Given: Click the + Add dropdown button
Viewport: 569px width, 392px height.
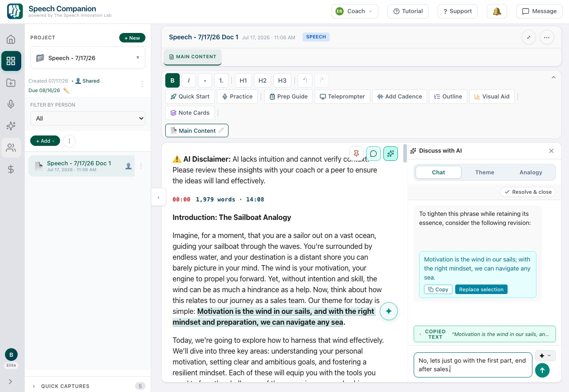Looking at the screenshot, I should click(x=45, y=141).
